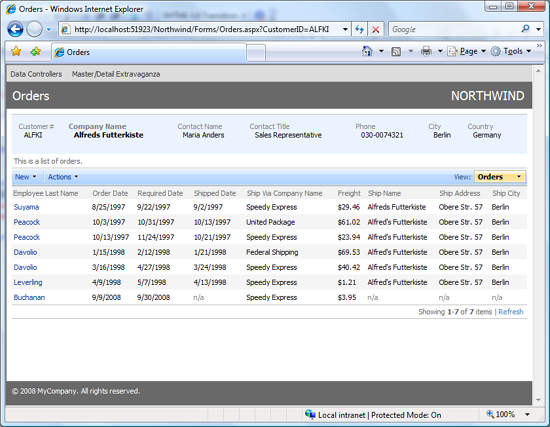Open the New dropdown in action bar

point(26,177)
